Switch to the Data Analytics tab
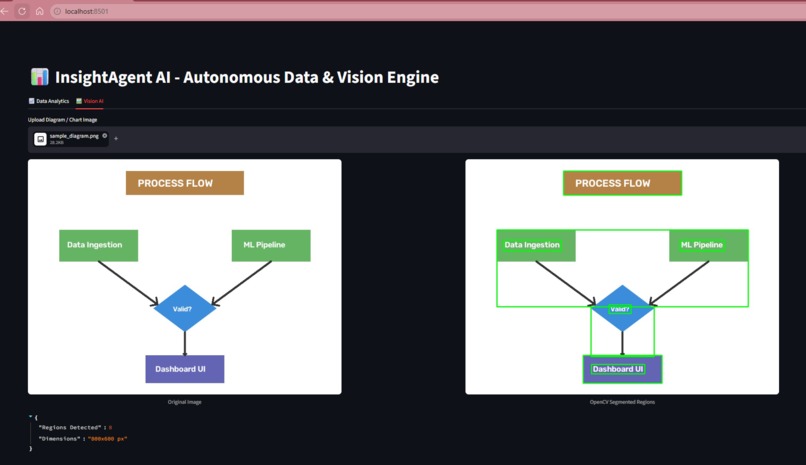This screenshot has width=806, height=465. tap(49, 101)
